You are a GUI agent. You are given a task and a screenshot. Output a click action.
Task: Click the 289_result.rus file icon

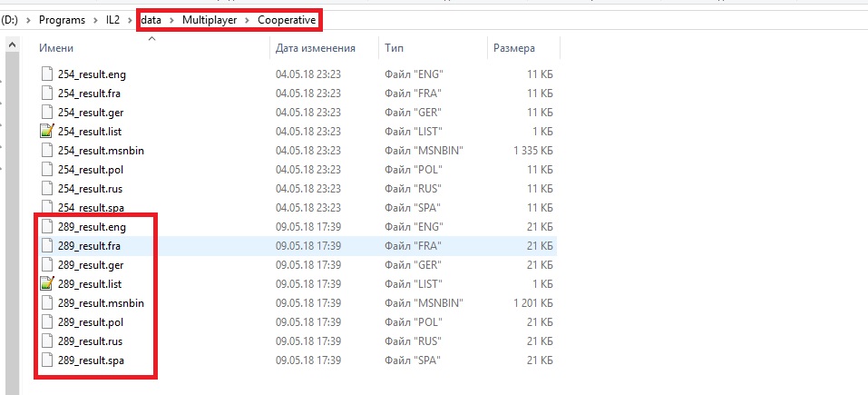coord(47,341)
